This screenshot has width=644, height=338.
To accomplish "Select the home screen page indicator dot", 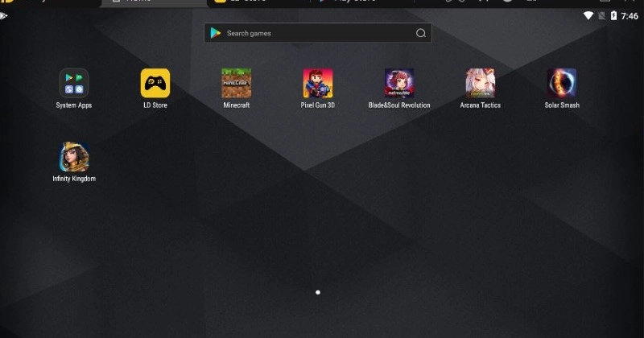I will 318,292.
